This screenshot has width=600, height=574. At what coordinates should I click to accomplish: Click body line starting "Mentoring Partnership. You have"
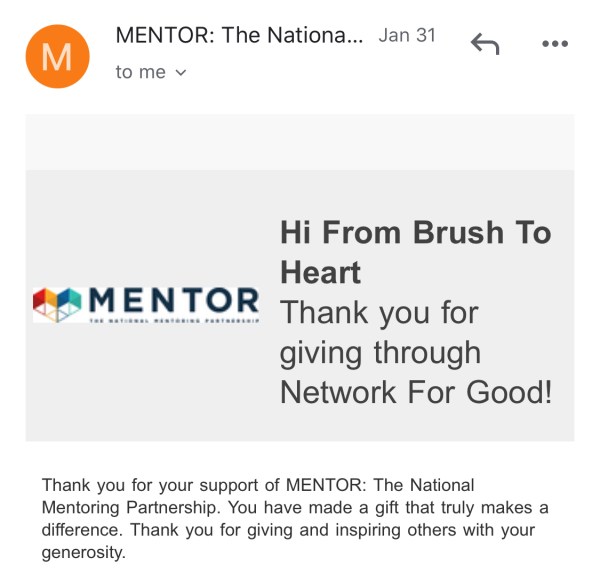pos(295,508)
